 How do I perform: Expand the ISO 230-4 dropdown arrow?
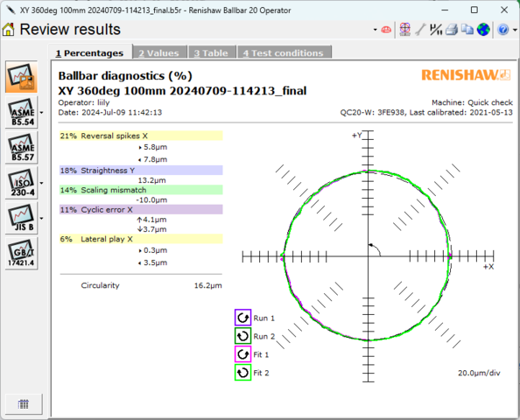coord(41,183)
